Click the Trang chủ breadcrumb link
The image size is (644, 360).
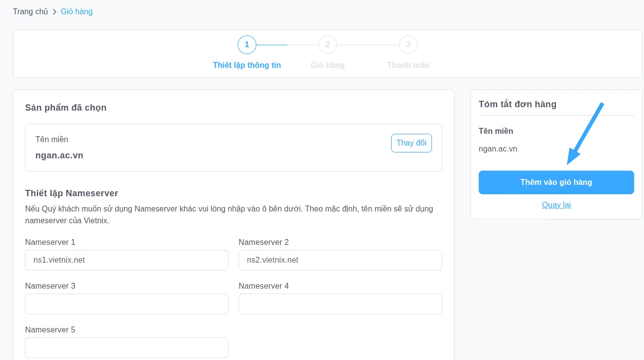coord(30,11)
